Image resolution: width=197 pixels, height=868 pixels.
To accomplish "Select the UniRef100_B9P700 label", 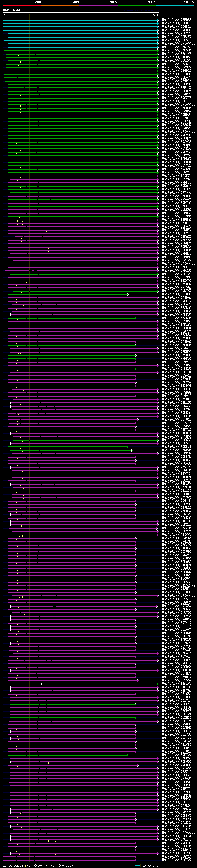I will click(x=177, y=755).
